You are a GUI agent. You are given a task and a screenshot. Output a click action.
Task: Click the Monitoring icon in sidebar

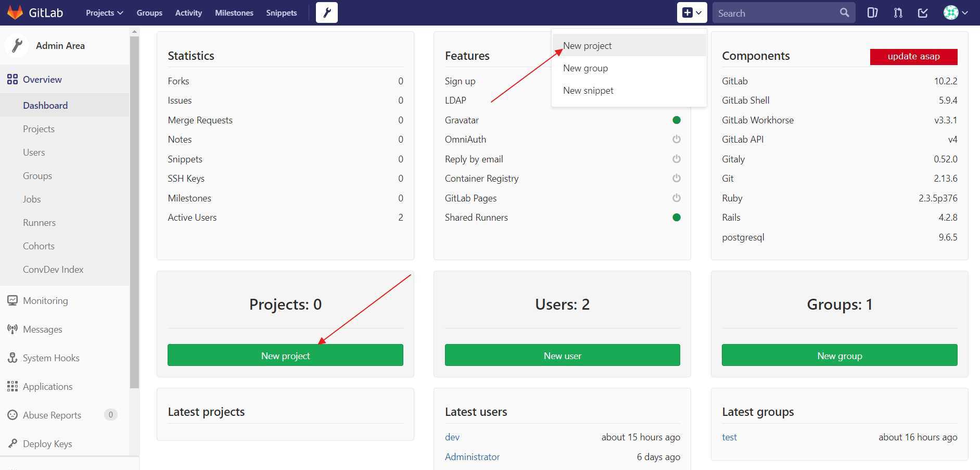(x=12, y=300)
